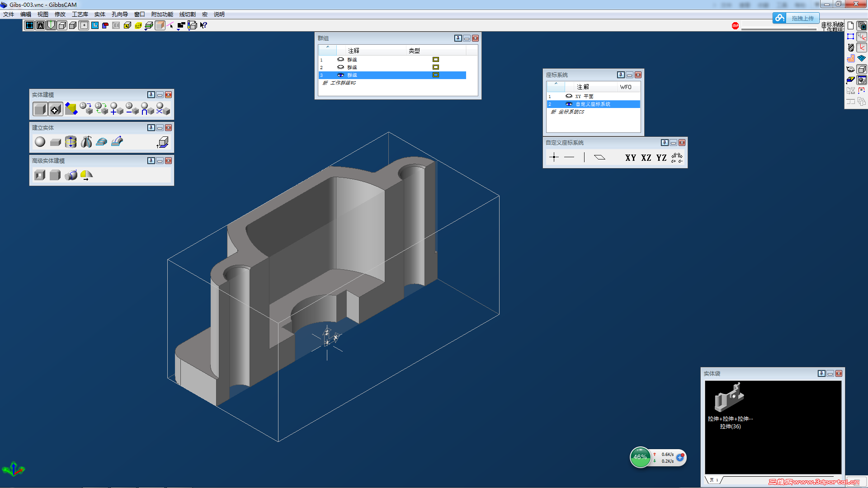The height and width of the screenshot is (488, 868).
Task: Toggle visibility eye of group row 3
Action: click(340, 75)
